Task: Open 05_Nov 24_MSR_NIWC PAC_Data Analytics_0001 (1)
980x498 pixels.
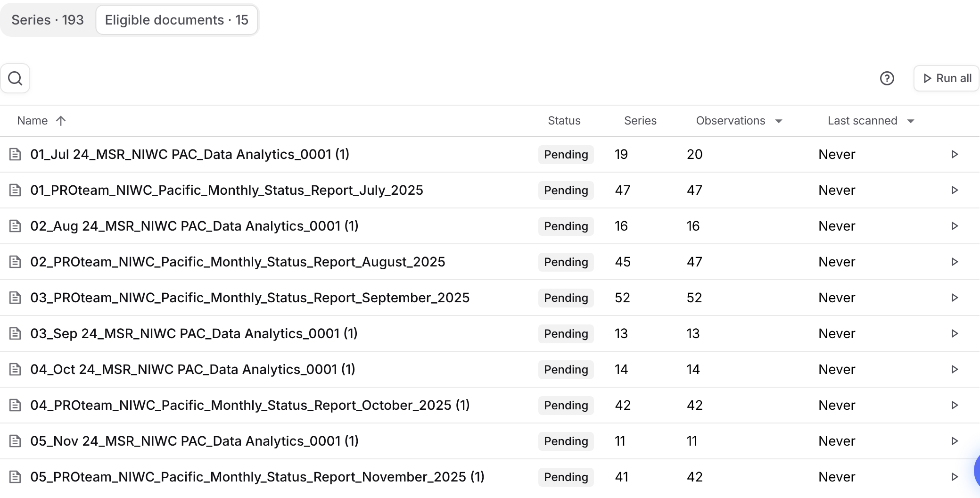Action: (x=194, y=441)
